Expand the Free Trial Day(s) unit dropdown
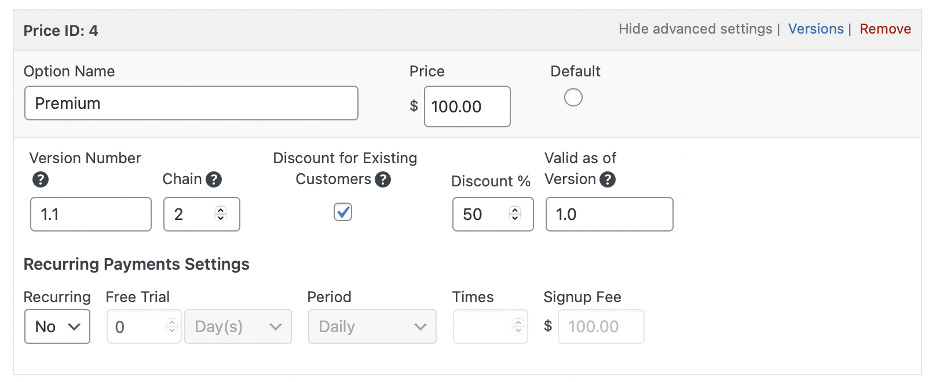The width and height of the screenshot is (936, 382). click(x=238, y=326)
